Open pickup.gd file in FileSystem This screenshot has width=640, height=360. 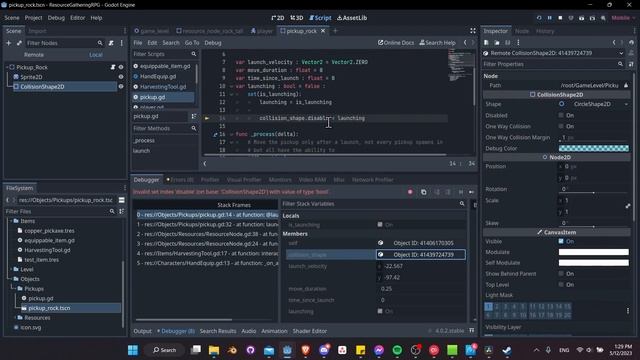(x=41, y=298)
